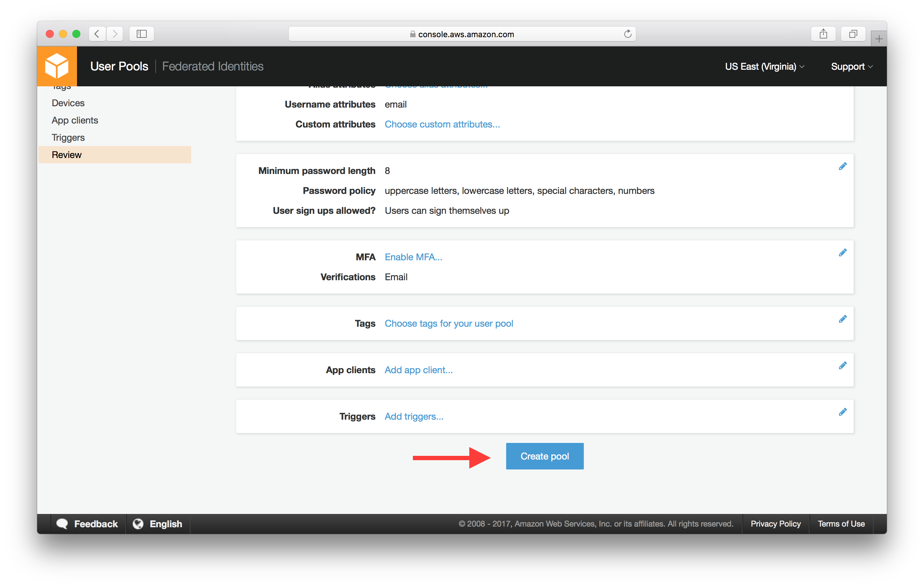Show all tabs overview icon
The height and width of the screenshot is (587, 924).
853,34
